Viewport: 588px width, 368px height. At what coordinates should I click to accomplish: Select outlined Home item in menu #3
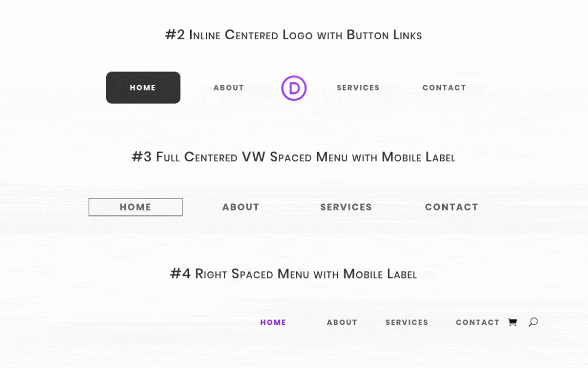136,207
